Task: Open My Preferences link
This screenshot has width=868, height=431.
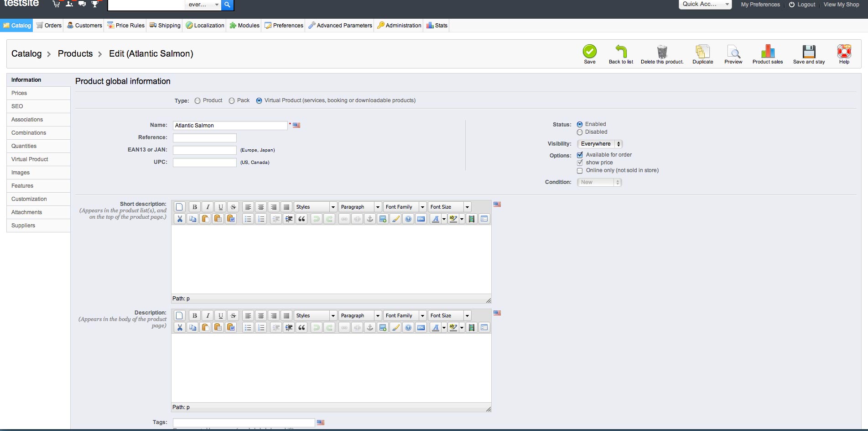Action: point(760,5)
